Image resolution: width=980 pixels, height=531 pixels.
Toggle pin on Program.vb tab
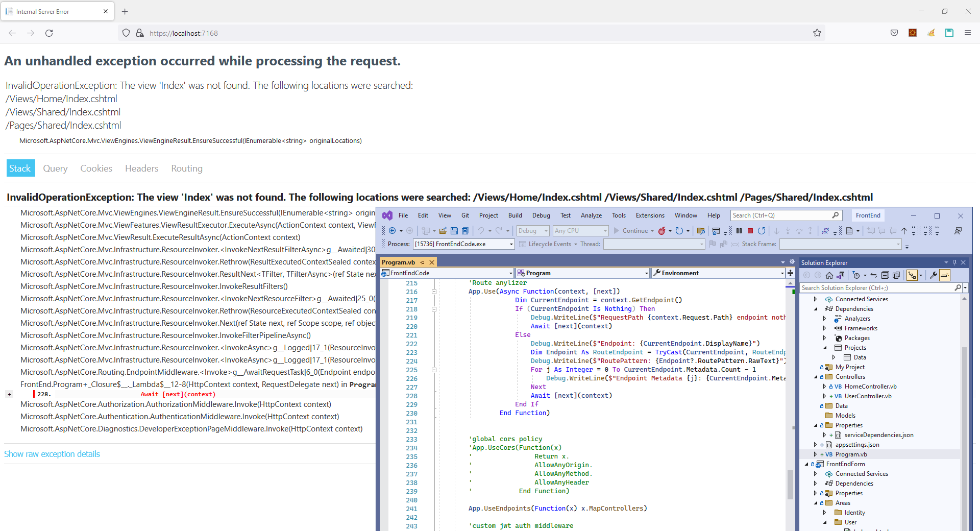pos(422,262)
